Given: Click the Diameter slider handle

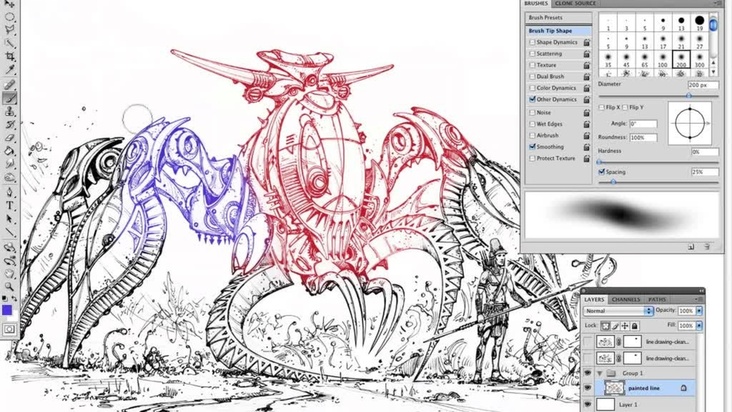Looking at the screenshot, I should point(689,95).
